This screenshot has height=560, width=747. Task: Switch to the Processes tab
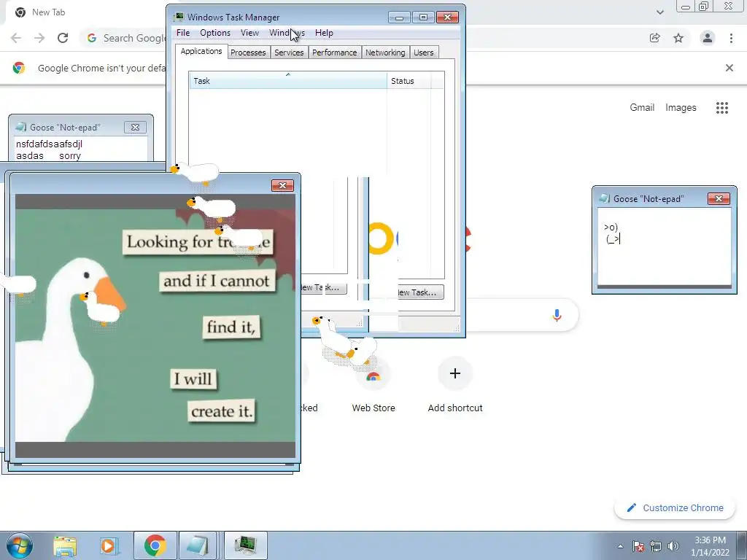pyautogui.click(x=248, y=52)
